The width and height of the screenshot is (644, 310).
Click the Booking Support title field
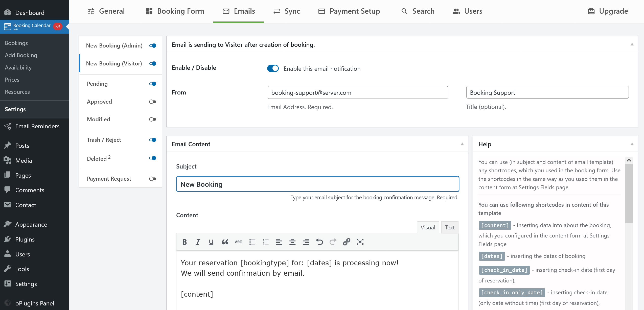click(547, 92)
